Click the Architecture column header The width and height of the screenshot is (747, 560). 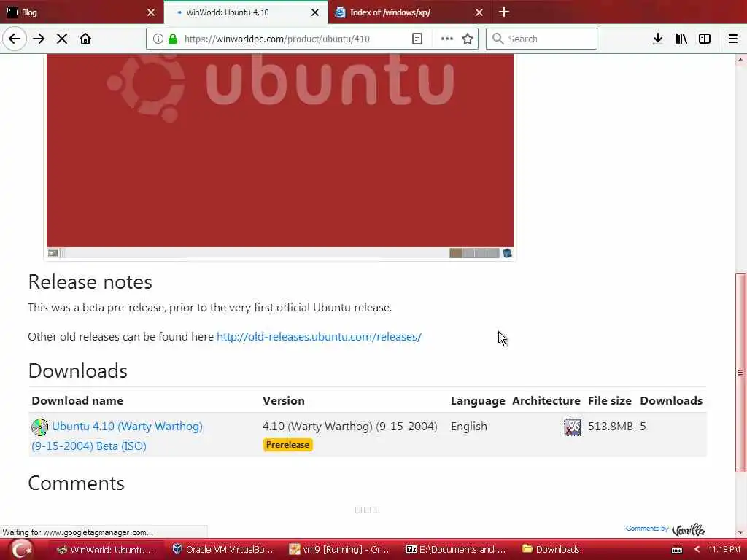pyautogui.click(x=546, y=401)
